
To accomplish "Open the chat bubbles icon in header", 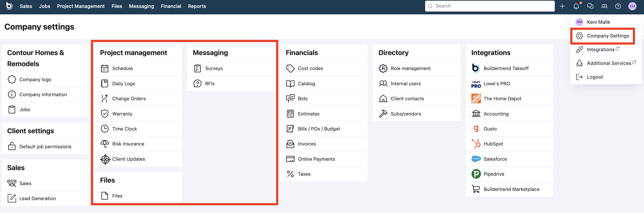I will tap(590, 6).
